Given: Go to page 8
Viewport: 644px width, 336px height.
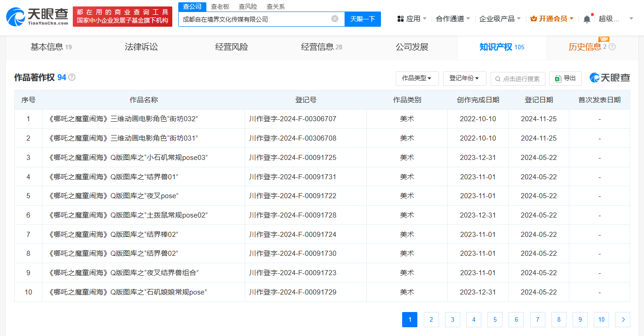Looking at the screenshot, I should point(559,320).
